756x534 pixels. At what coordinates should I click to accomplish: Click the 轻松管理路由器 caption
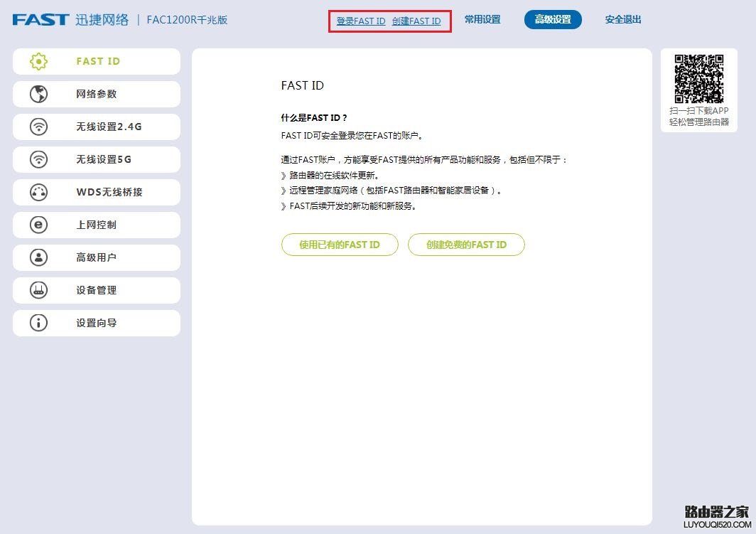[698, 122]
